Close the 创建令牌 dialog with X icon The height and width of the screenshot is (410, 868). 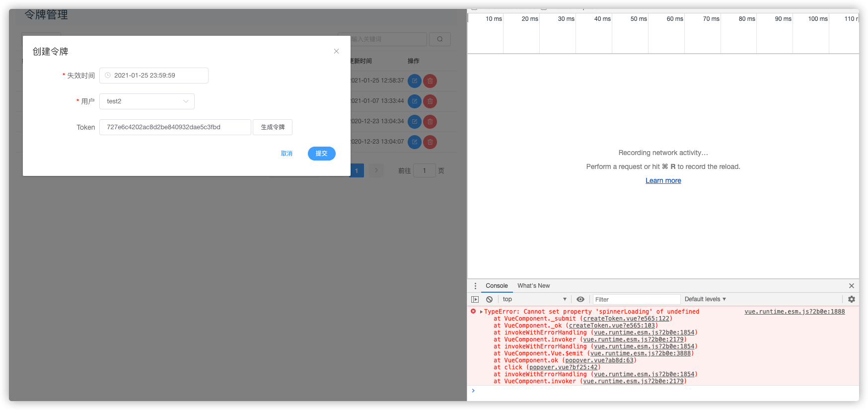click(x=336, y=51)
